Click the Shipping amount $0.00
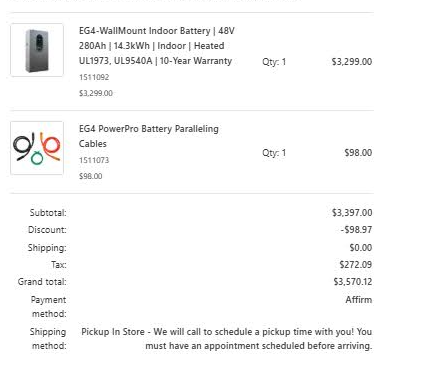The image size is (428, 368). click(x=361, y=248)
